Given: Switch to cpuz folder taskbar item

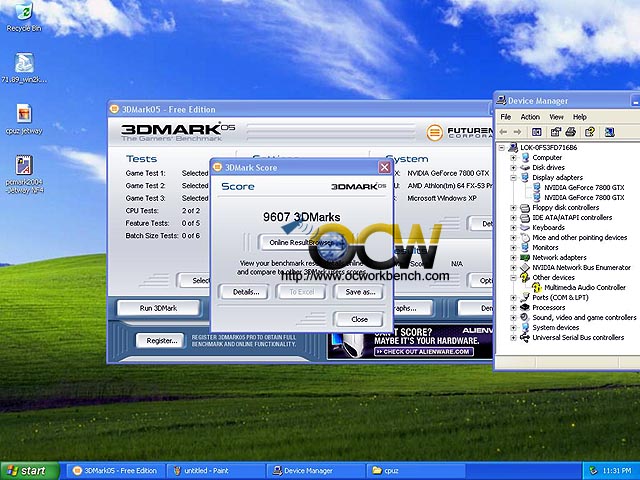Looking at the screenshot, I should (416, 471).
